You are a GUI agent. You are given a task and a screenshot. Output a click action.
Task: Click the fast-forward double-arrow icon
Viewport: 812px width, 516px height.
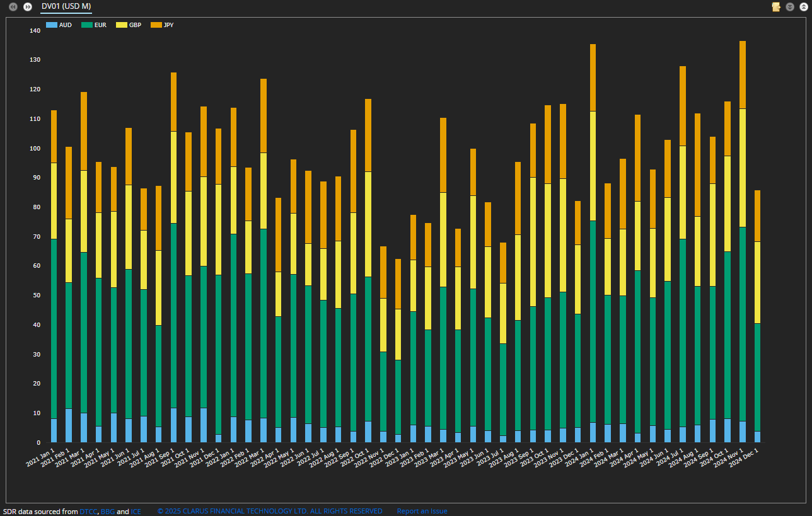tap(28, 6)
